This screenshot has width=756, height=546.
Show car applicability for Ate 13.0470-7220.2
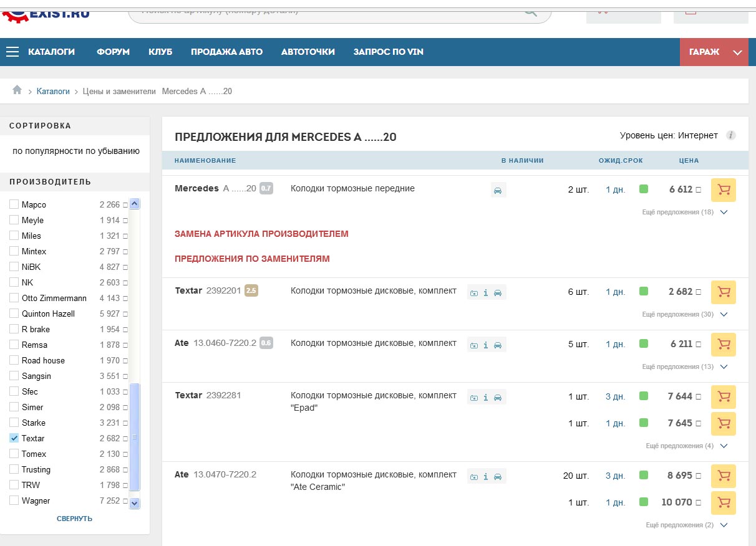pyautogui.click(x=498, y=476)
